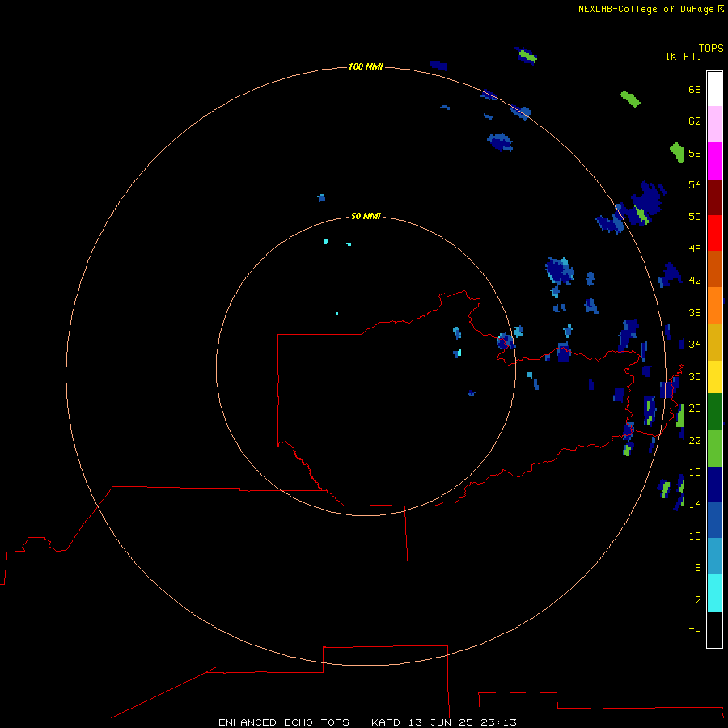
Task: Click the '2' value on the legend scale
Action: click(698, 599)
